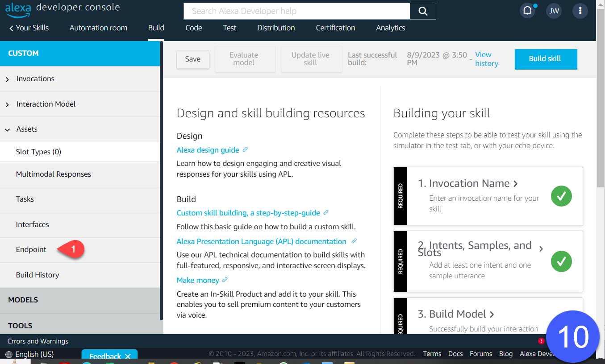Image resolution: width=605 pixels, height=364 pixels.
Task: Go back to Your Skills
Action: 29,28
